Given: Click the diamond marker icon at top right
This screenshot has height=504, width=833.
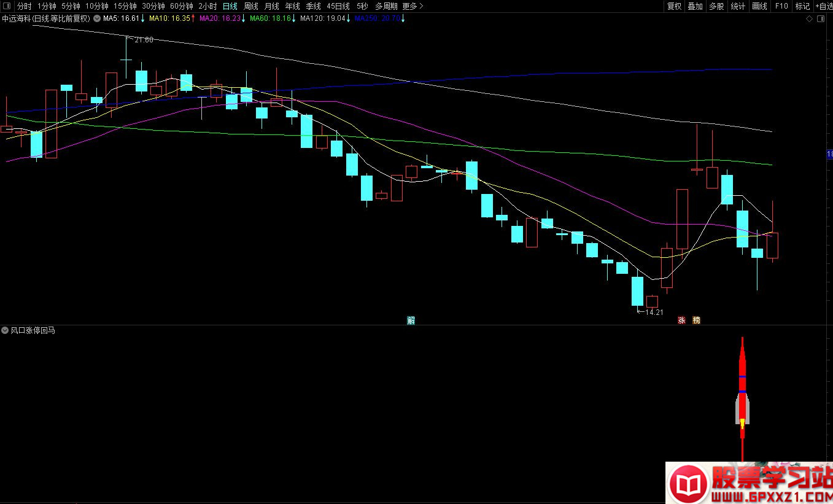Looking at the screenshot, I should pyautogui.click(x=810, y=20).
